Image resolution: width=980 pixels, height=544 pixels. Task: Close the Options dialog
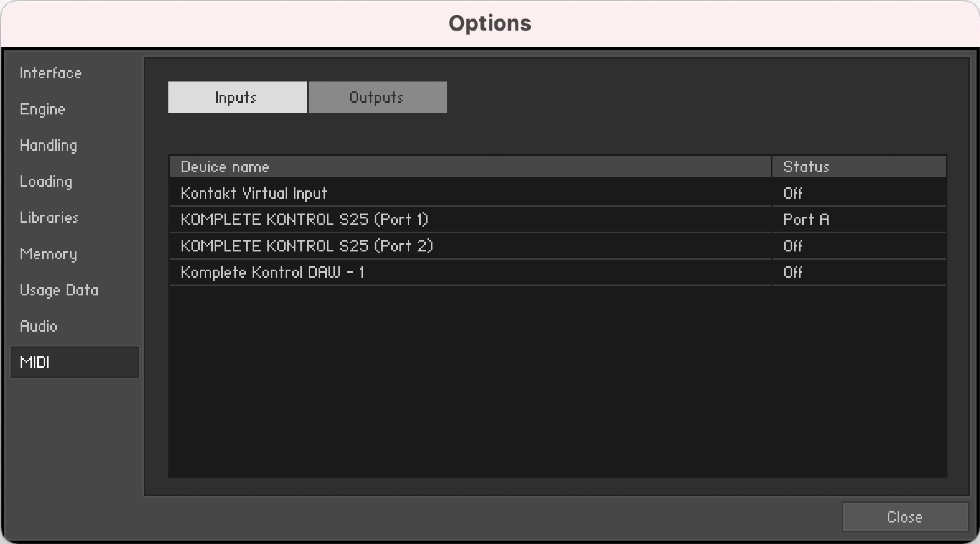[x=905, y=517]
